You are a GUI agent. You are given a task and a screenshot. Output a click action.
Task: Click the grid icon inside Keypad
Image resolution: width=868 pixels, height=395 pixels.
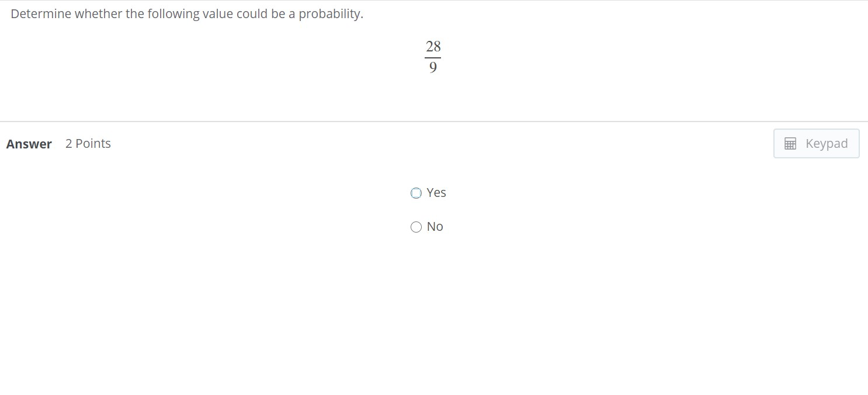click(790, 143)
